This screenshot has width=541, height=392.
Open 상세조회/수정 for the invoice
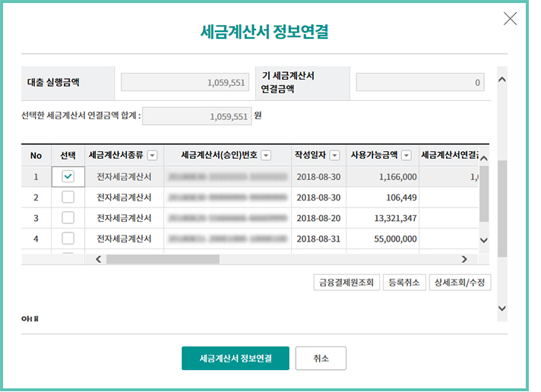tap(460, 283)
